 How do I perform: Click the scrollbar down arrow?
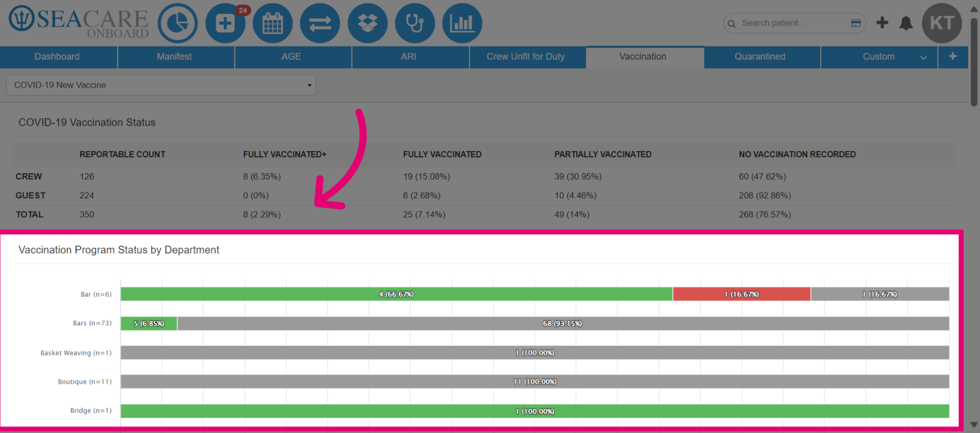974,425
